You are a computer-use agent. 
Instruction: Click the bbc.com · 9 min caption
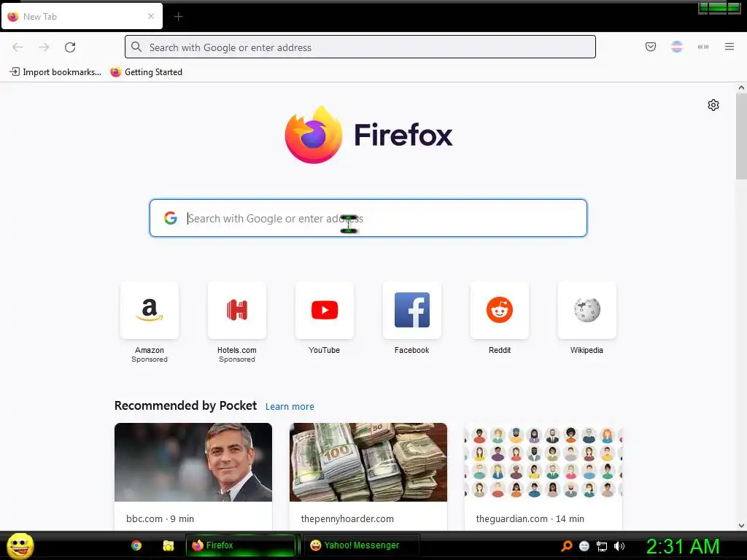click(160, 519)
